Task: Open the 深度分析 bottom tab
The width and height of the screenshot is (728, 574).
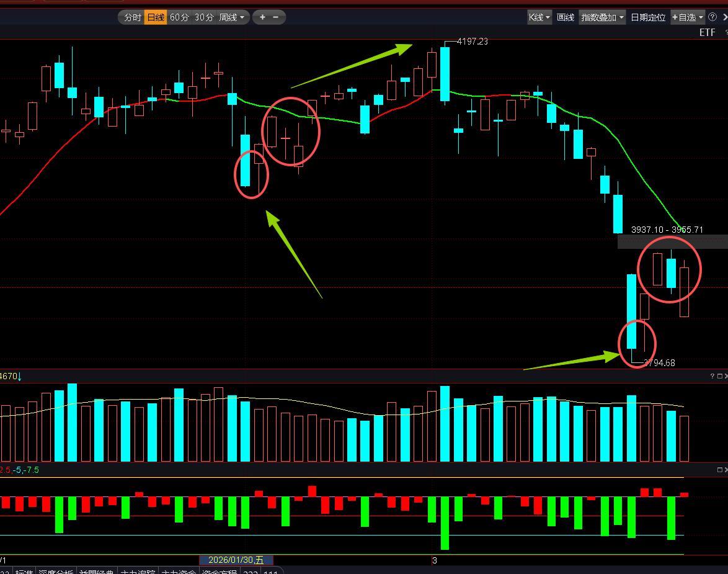Action: (x=55, y=571)
